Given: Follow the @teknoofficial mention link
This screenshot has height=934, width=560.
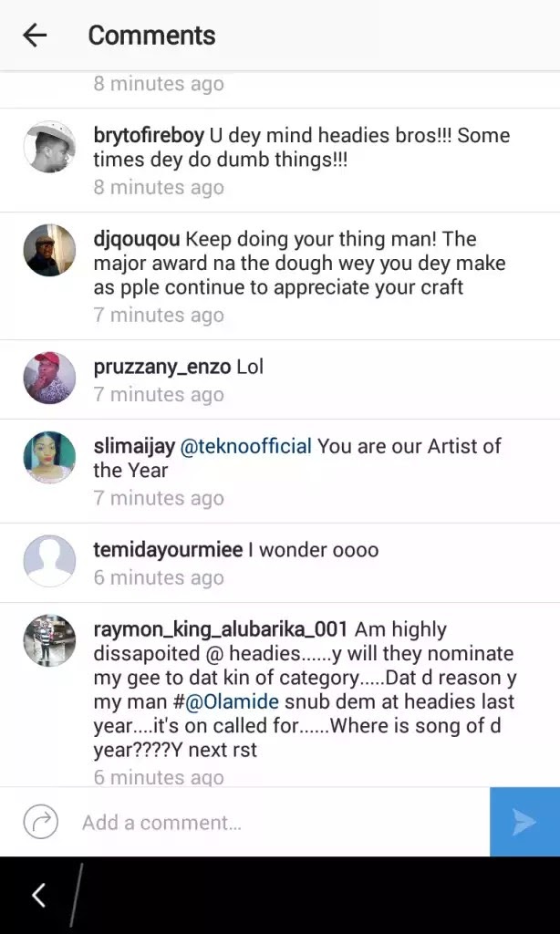Looking at the screenshot, I should (246, 447).
